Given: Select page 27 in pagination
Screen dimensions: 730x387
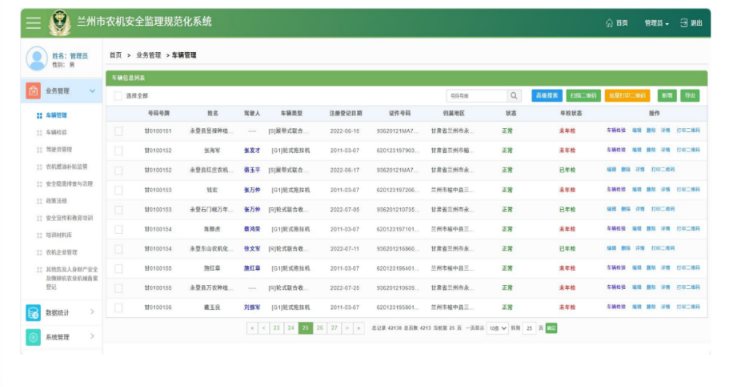Looking at the screenshot, I should click(x=334, y=328).
